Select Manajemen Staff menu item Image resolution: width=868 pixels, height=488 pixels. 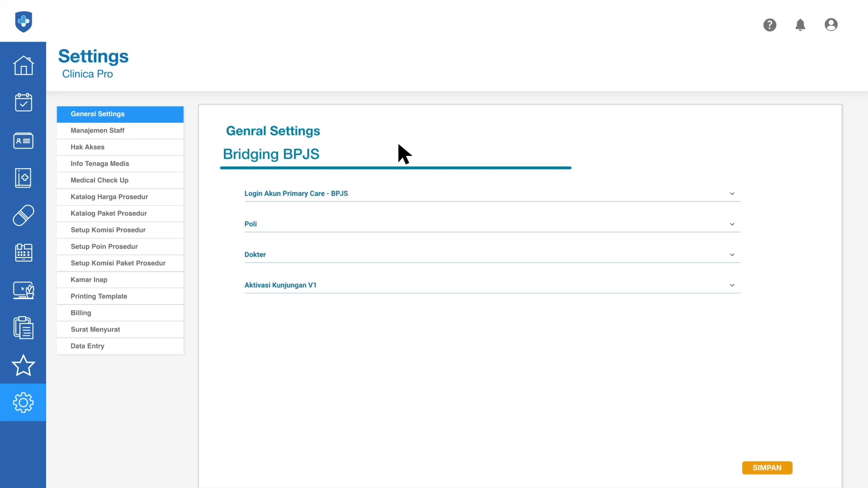[x=98, y=131]
